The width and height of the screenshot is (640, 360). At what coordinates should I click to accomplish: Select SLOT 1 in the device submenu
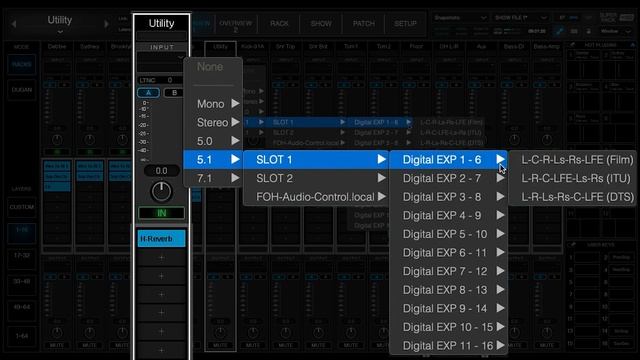(316, 159)
